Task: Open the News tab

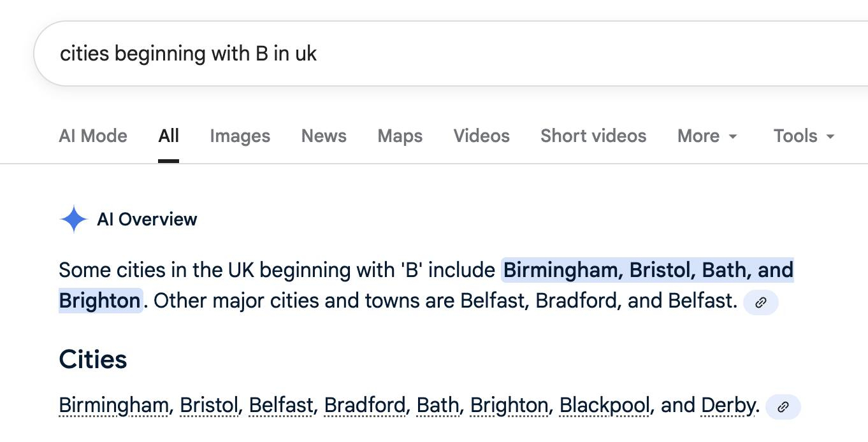Action: 324,136
